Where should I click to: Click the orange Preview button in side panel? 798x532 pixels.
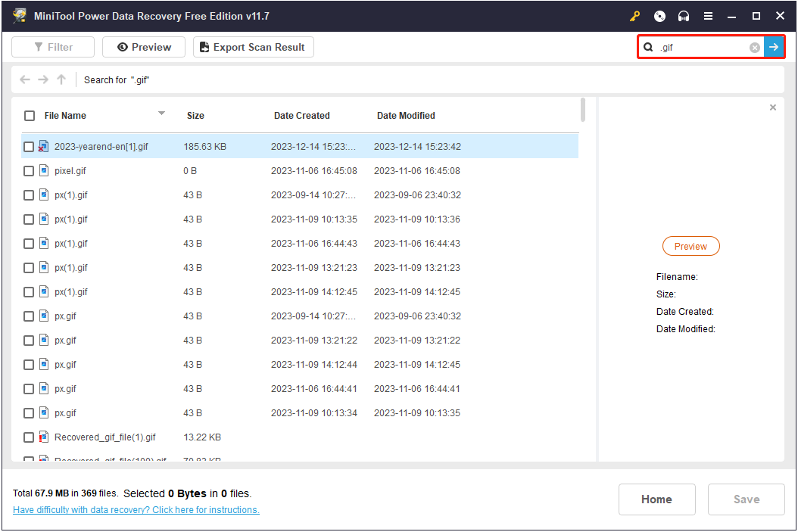click(x=690, y=246)
